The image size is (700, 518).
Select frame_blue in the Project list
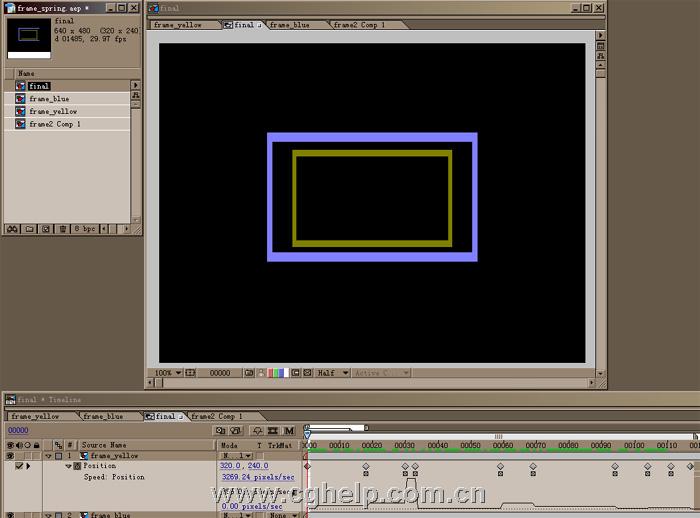(x=49, y=99)
